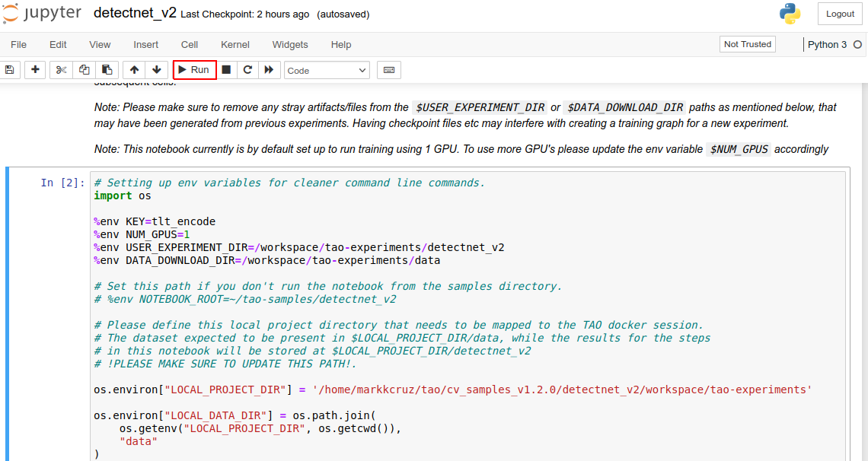Screen dimensions: 868x461
Task: Click the '%env KEY=tlt_encode' line
Action: click(155, 221)
